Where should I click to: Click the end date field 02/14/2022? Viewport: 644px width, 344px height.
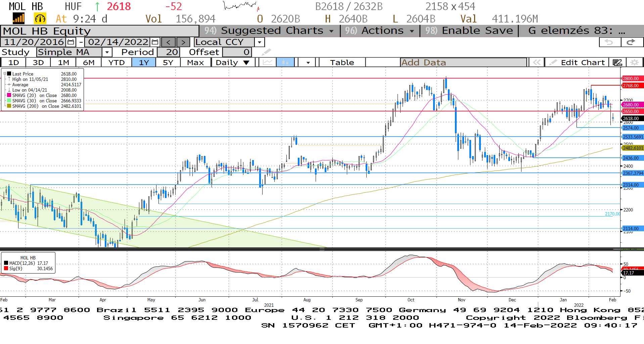[x=118, y=42]
